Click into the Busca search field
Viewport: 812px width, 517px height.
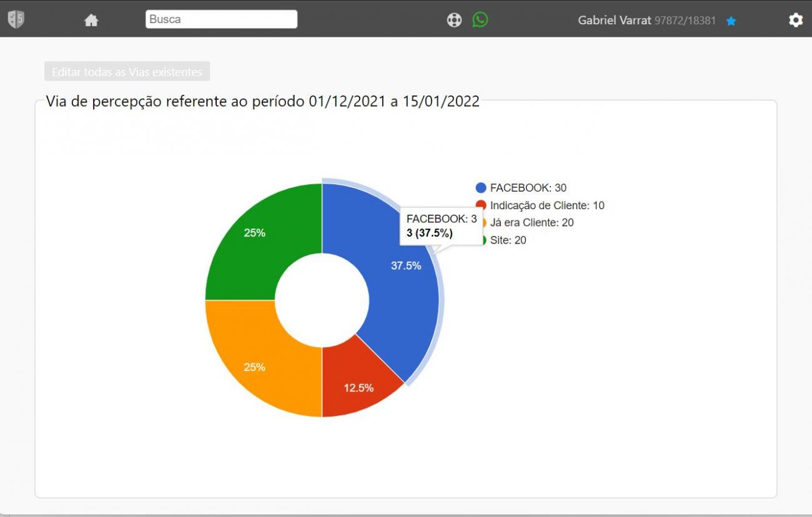click(x=221, y=19)
